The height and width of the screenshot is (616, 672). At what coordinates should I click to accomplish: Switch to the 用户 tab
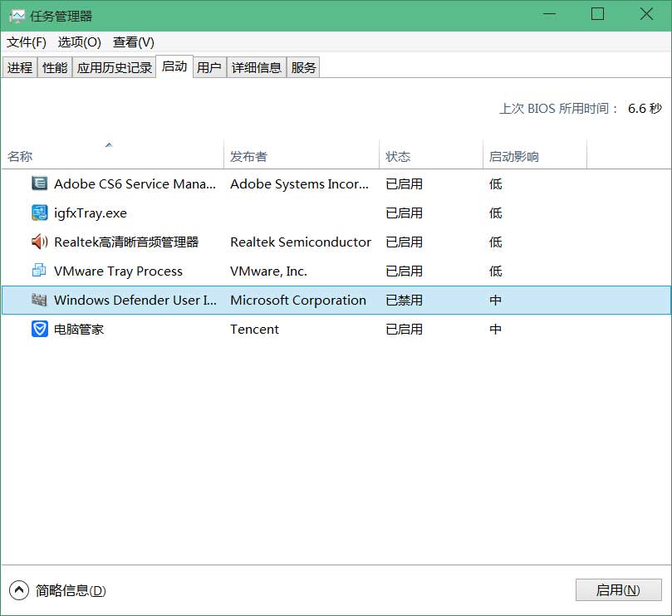point(209,68)
